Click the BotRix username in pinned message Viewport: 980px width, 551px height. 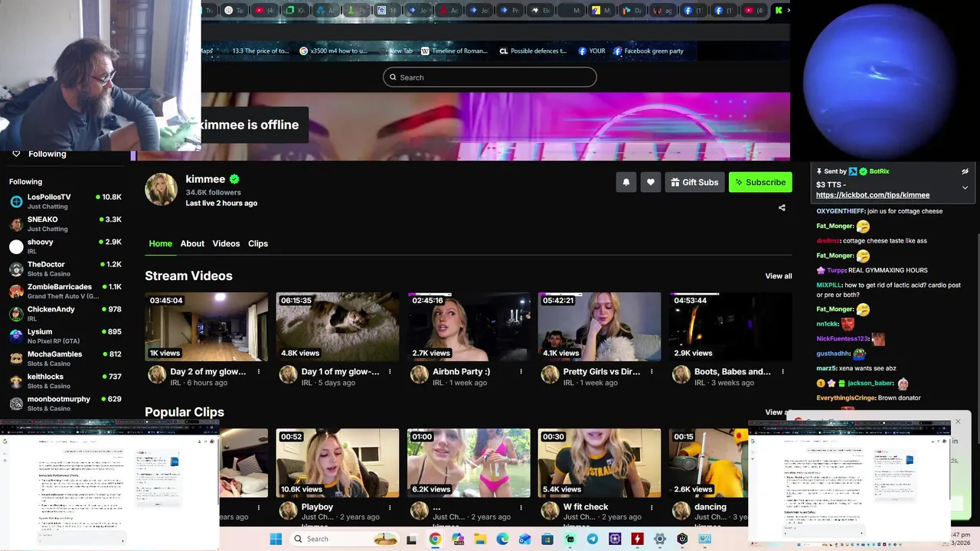879,171
